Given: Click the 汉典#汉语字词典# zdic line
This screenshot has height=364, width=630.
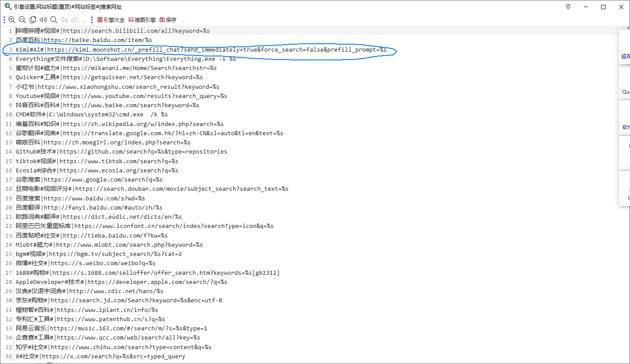Looking at the screenshot, I should (90, 291).
